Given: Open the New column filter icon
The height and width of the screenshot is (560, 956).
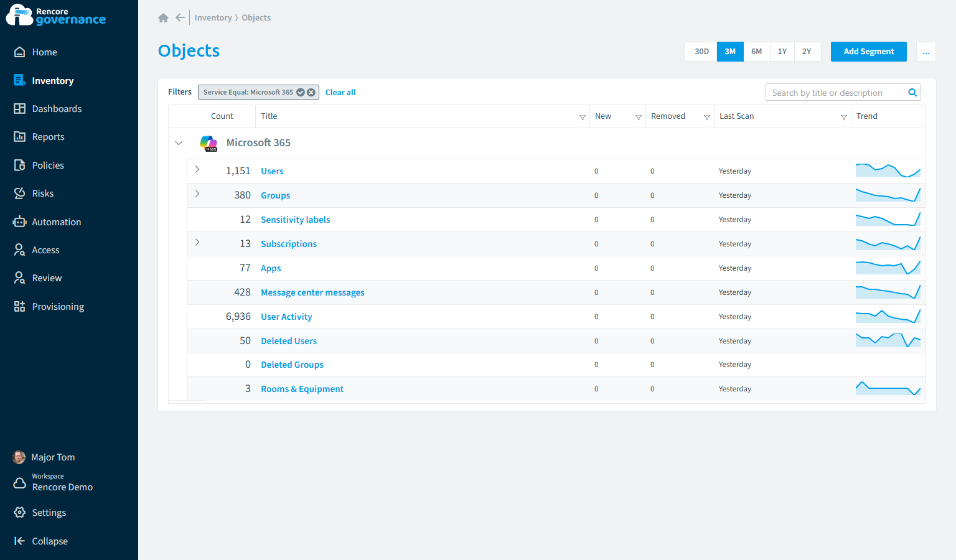Looking at the screenshot, I should pyautogui.click(x=639, y=117).
